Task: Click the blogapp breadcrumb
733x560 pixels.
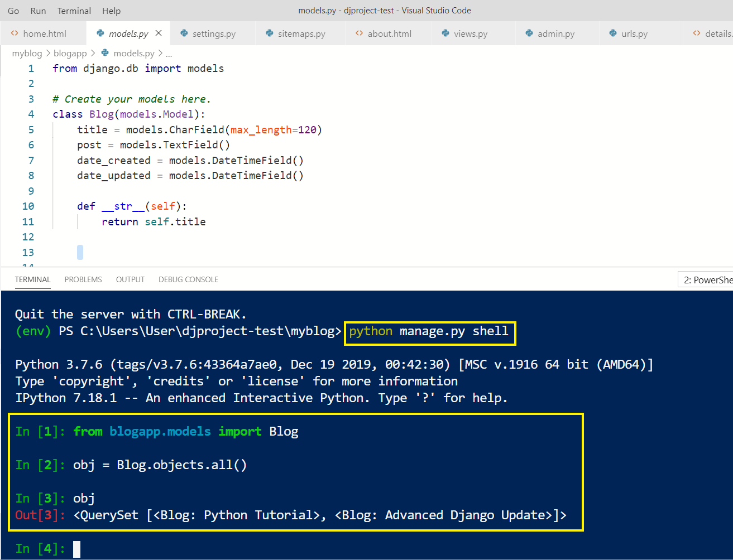Action: click(x=70, y=53)
